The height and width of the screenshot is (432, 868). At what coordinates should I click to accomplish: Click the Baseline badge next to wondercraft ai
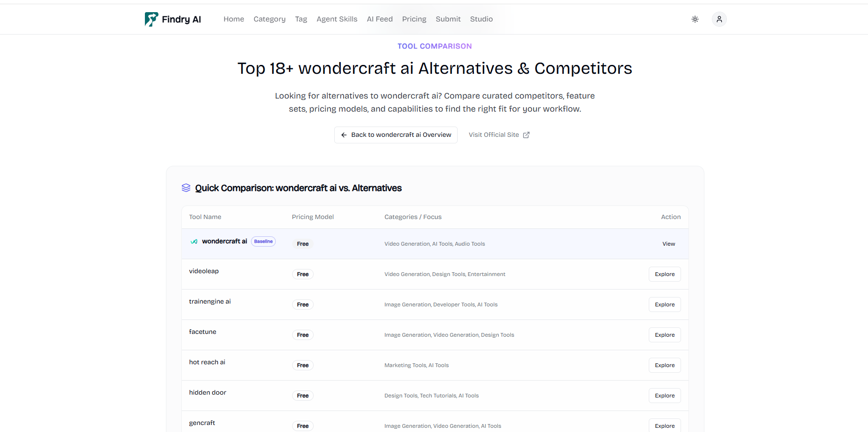264,241
